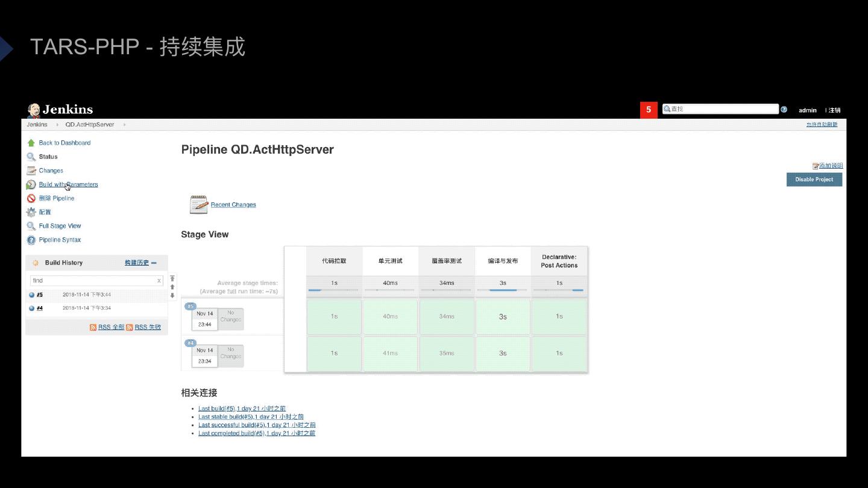This screenshot has height=488, width=868.
Task: Click the #5 build badge in Stage View
Action: (190, 306)
